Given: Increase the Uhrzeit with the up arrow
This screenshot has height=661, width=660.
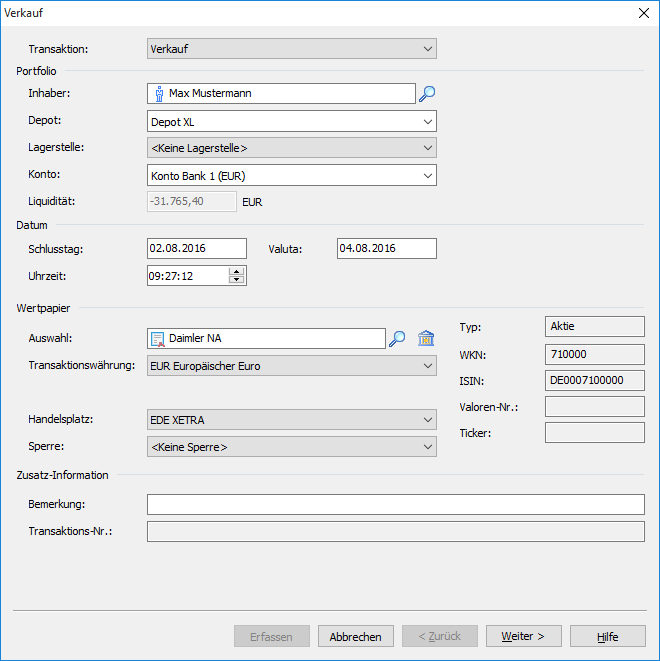Looking at the screenshot, I should (x=236, y=270).
